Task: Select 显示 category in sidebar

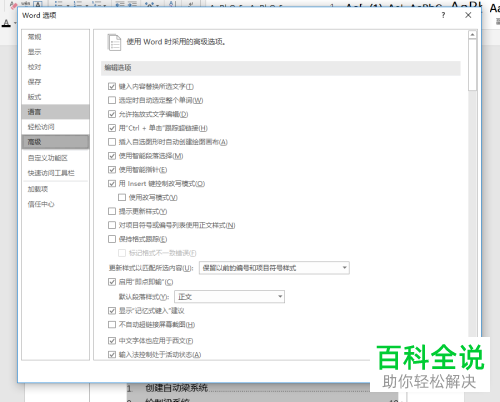Action: point(56,52)
